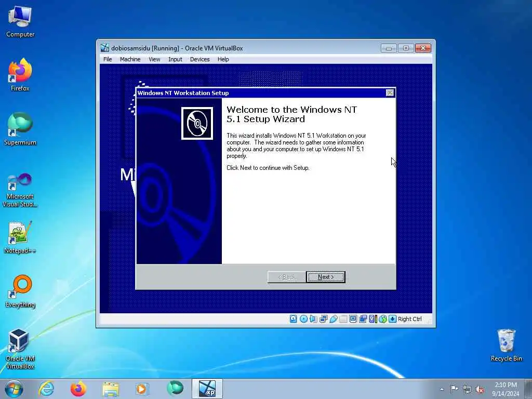Screen dimensions: 532x399
Task: Open Firefox from the taskbar
Action: click(x=78, y=389)
